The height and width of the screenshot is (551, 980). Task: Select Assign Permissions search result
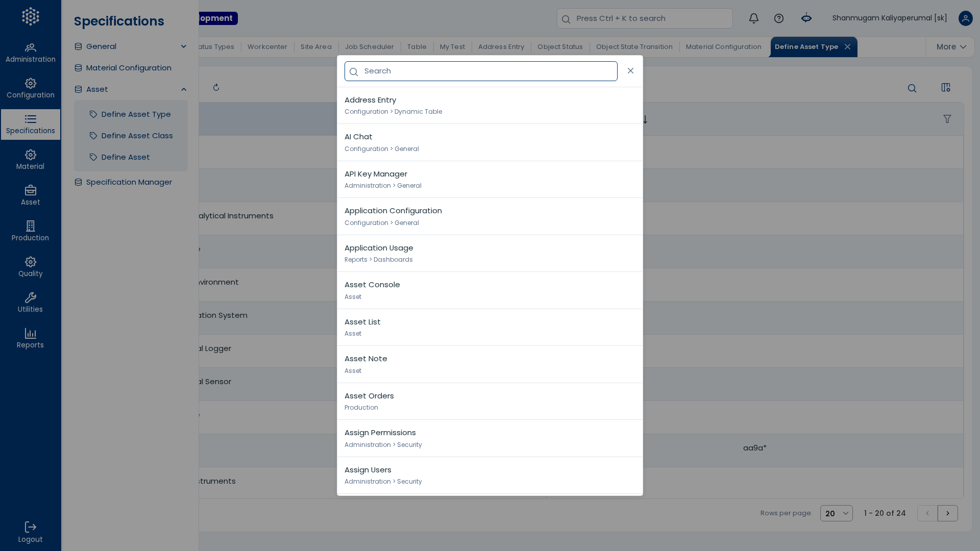(490, 439)
